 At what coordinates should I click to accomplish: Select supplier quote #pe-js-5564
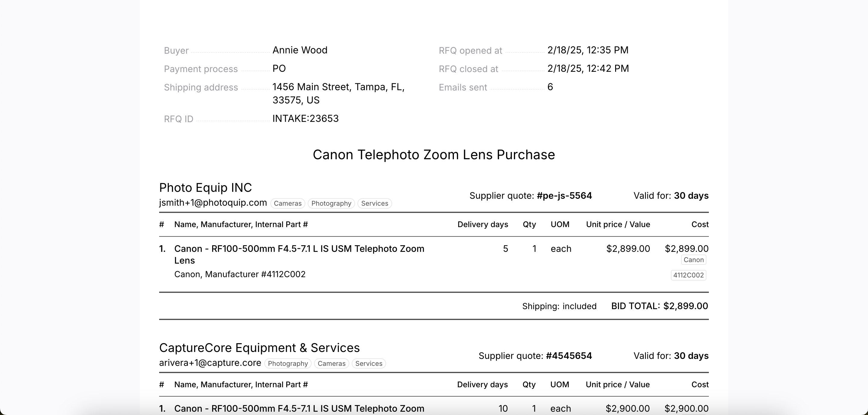tap(565, 196)
